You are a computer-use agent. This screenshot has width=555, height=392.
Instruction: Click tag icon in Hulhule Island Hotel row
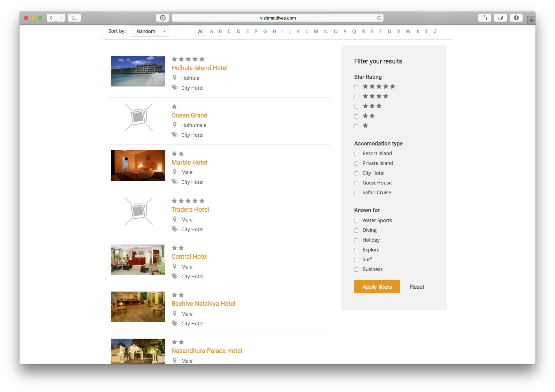175,88
